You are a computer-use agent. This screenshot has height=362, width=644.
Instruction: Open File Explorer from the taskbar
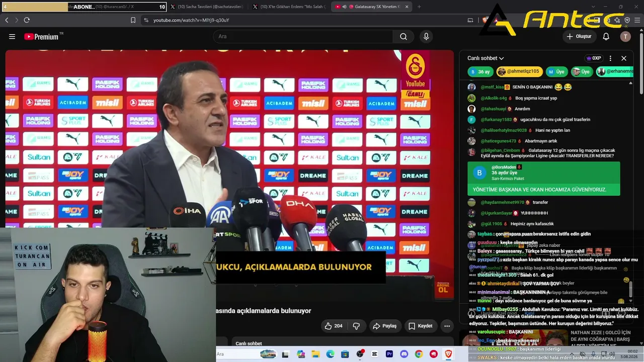315,354
